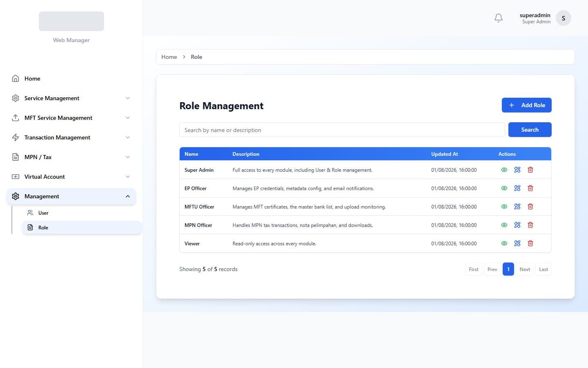View Super Admin role via eye icon
The width and height of the screenshot is (588, 368).
(504, 170)
